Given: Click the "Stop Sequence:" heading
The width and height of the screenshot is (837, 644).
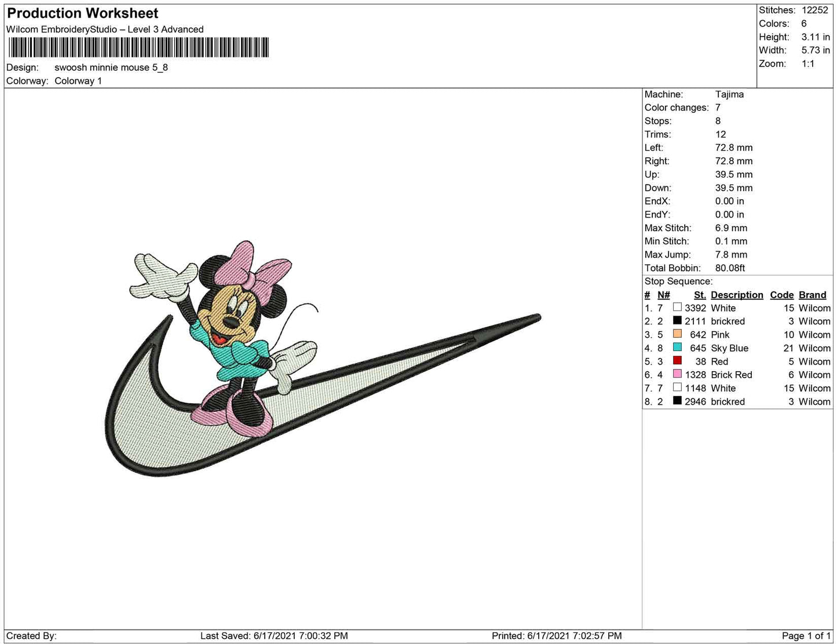Looking at the screenshot, I should [679, 281].
